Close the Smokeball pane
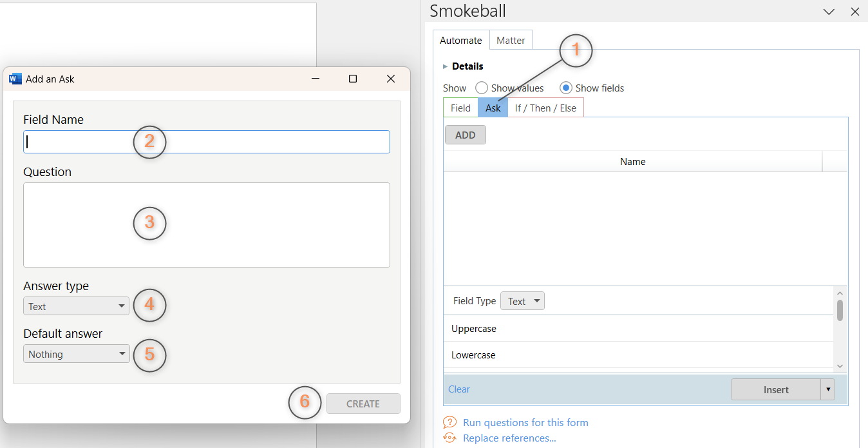The image size is (868, 448). pyautogui.click(x=855, y=12)
